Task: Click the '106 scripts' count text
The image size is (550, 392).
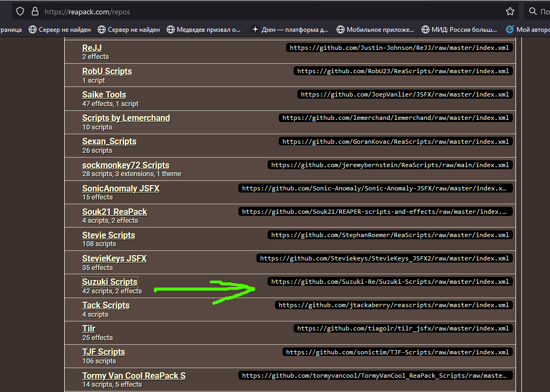Action: [99, 361]
